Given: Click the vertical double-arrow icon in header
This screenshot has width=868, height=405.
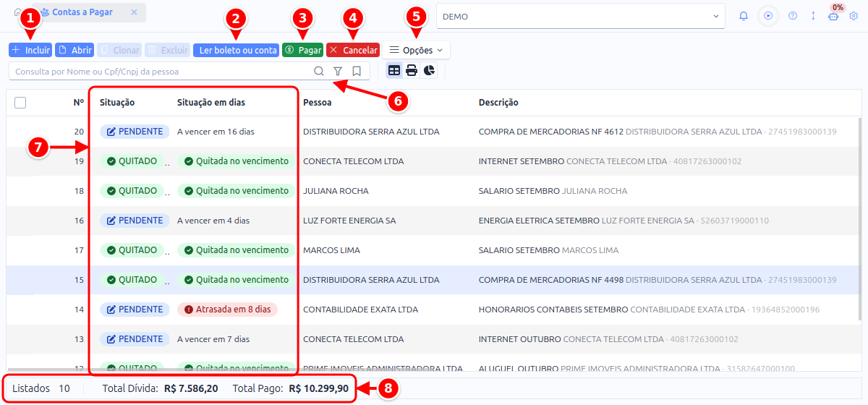Looking at the screenshot, I should 813,16.
